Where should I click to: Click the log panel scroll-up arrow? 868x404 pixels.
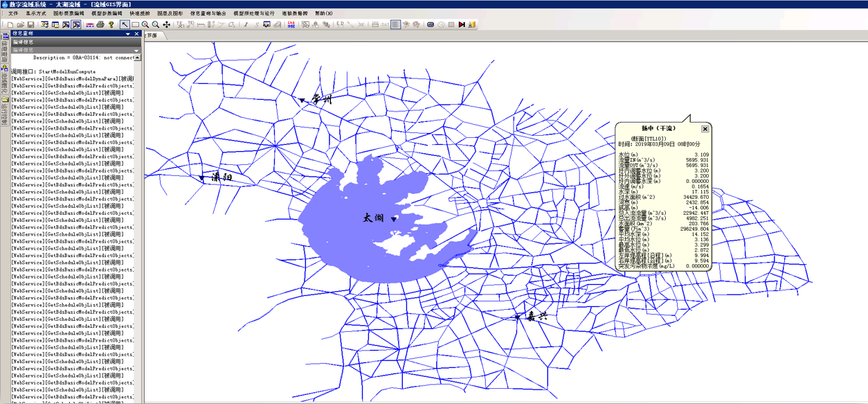[137, 58]
